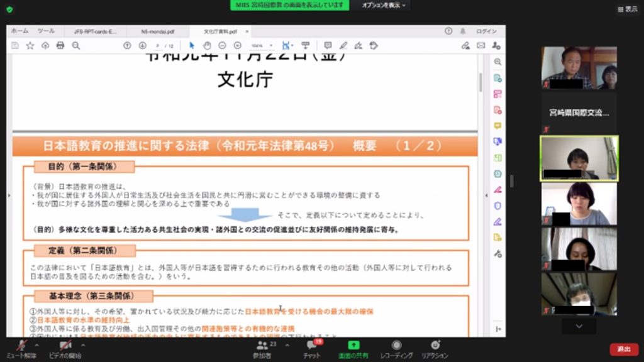The image size is (644, 362).
Task: Open the sign tool in the toolbar
Action: tap(358, 45)
